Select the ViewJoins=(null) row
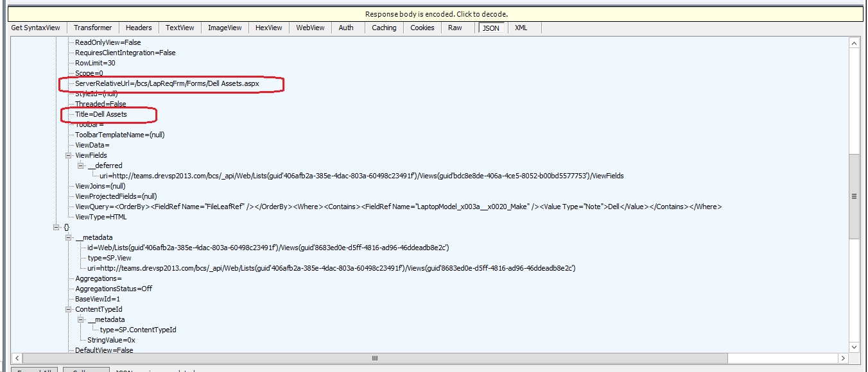The width and height of the screenshot is (868, 372). coord(100,186)
